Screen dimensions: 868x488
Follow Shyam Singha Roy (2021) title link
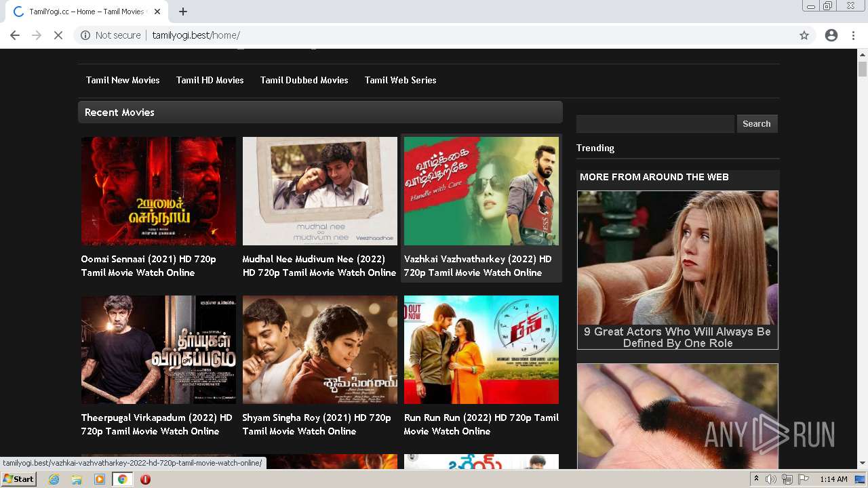[x=317, y=424]
